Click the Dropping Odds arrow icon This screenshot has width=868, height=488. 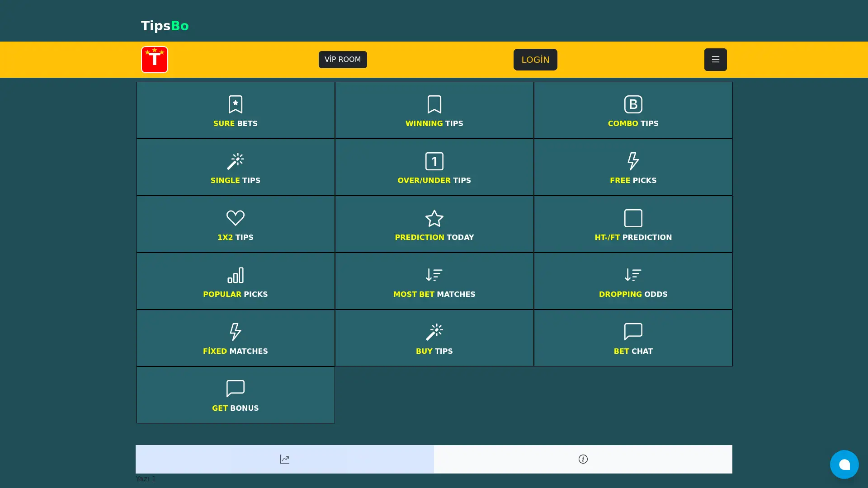pyautogui.click(x=633, y=275)
